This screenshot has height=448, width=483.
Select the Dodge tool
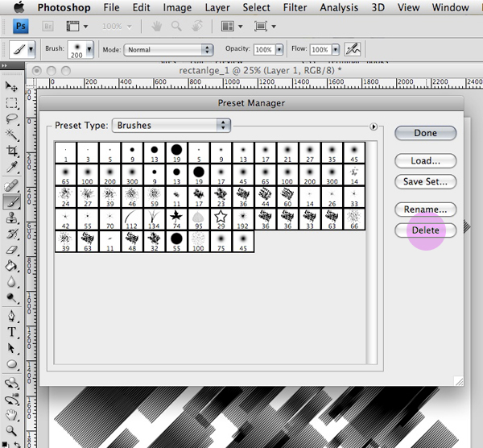12,298
